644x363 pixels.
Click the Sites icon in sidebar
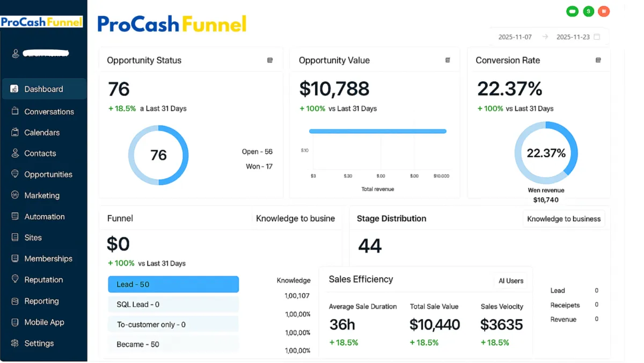tap(14, 237)
